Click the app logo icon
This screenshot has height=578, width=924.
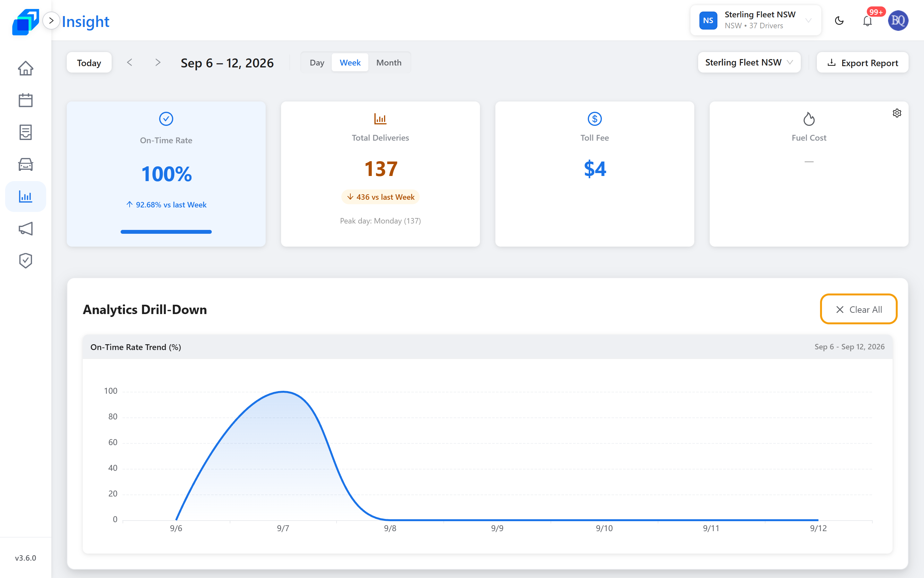[25, 22]
